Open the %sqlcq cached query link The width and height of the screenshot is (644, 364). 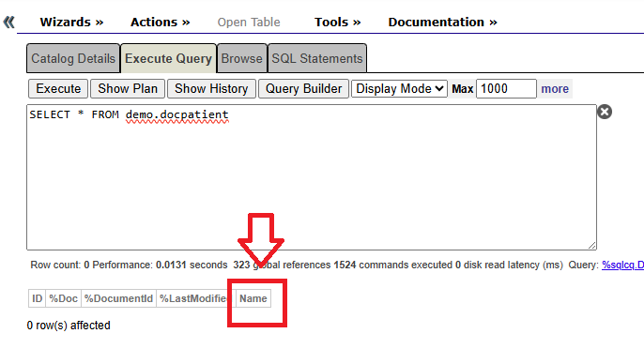point(622,265)
